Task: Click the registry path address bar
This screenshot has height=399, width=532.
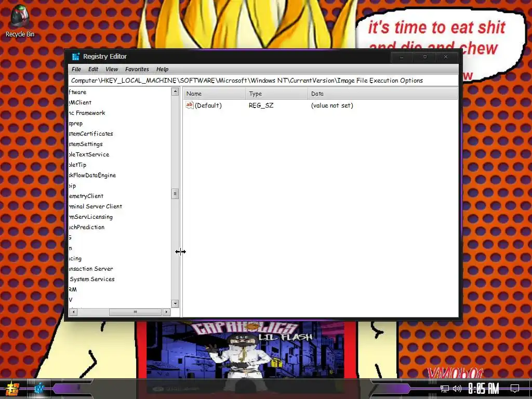Action: click(x=263, y=81)
